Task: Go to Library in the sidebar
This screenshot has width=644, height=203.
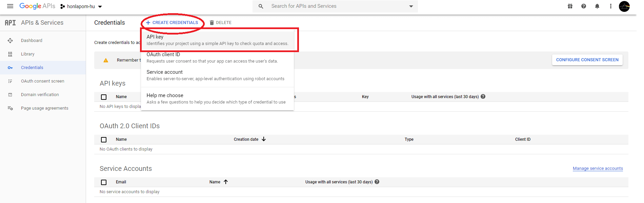Action: (x=28, y=54)
